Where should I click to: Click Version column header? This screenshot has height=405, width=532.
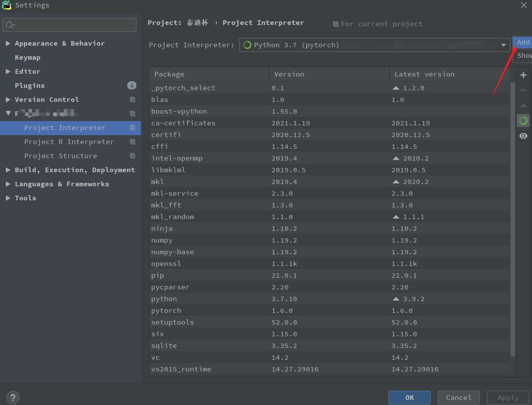pos(329,74)
